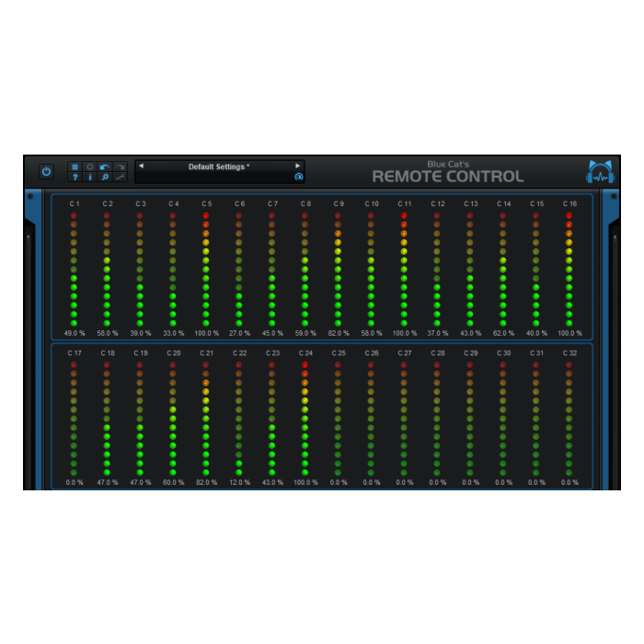Click the C 16 LED meter column

[x=569, y=270]
